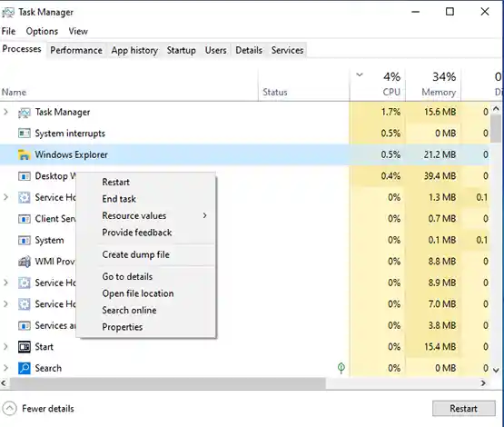Select the Windows Explorer row text
Screen dimensions: 504x427
point(71,154)
